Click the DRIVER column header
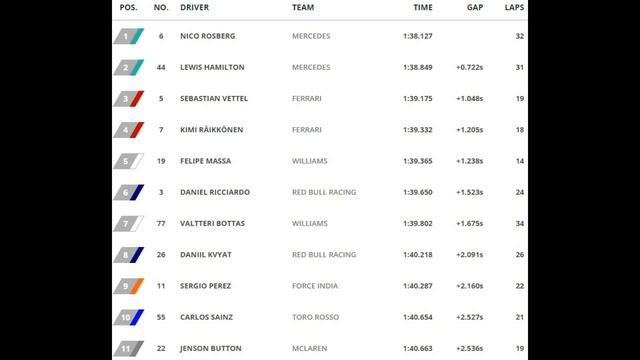 [194, 7]
